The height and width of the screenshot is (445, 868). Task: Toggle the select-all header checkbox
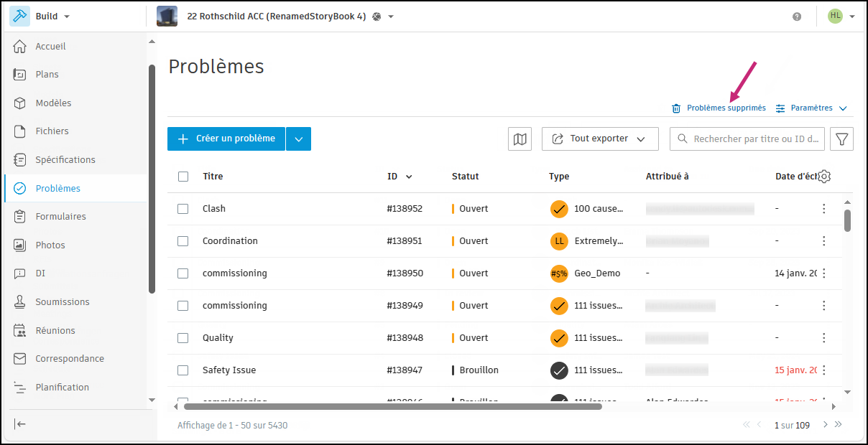(x=183, y=177)
